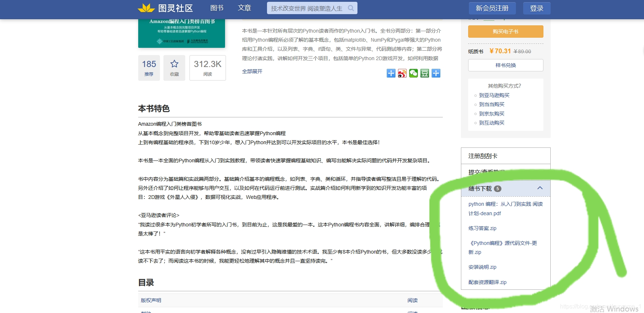Image resolution: width=644 pixels, height=313 pixels.
Task: Expand the 注册刮刮卡 panel
Action: coord(505,156)
